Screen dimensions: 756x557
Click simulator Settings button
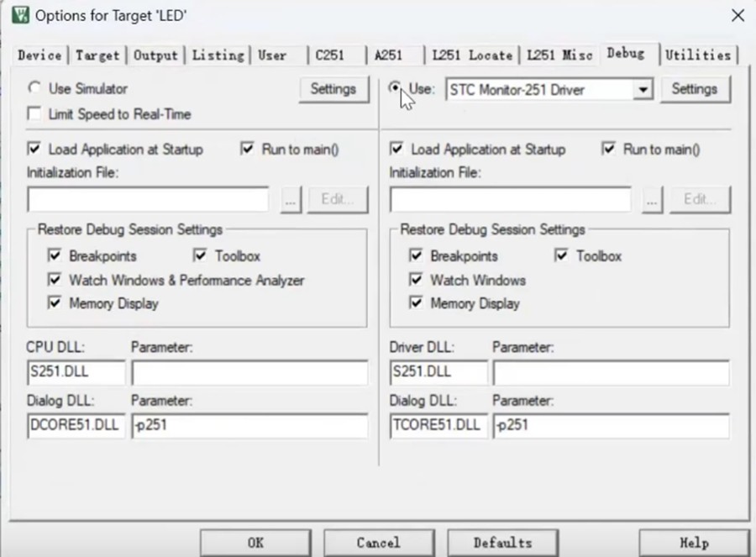[333, 89]
